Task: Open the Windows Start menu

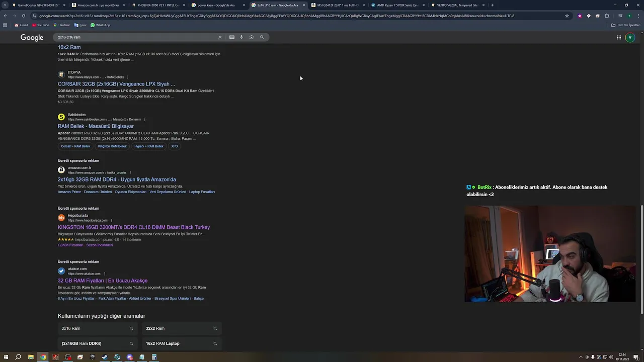Action: click(x=6, y=357)
